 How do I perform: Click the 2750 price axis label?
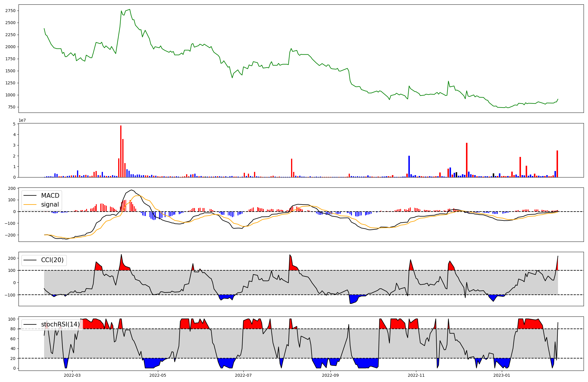click(x=10, y=11)
